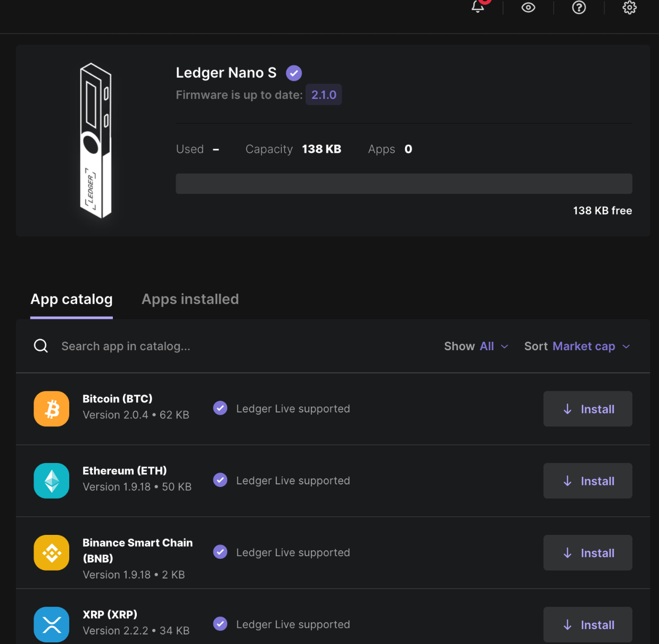
Task: Click the XRP (XRP) app name
Action: coord(110,614)
